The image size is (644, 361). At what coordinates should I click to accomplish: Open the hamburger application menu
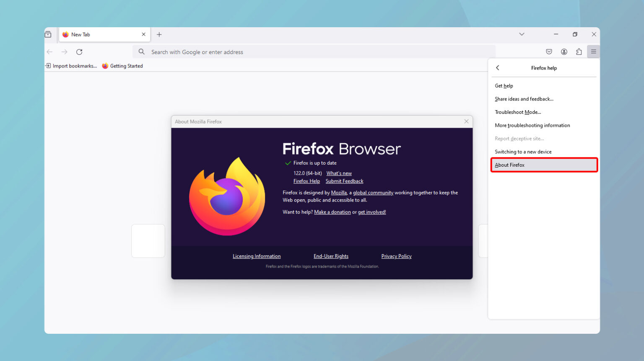(x=593, y=52)
